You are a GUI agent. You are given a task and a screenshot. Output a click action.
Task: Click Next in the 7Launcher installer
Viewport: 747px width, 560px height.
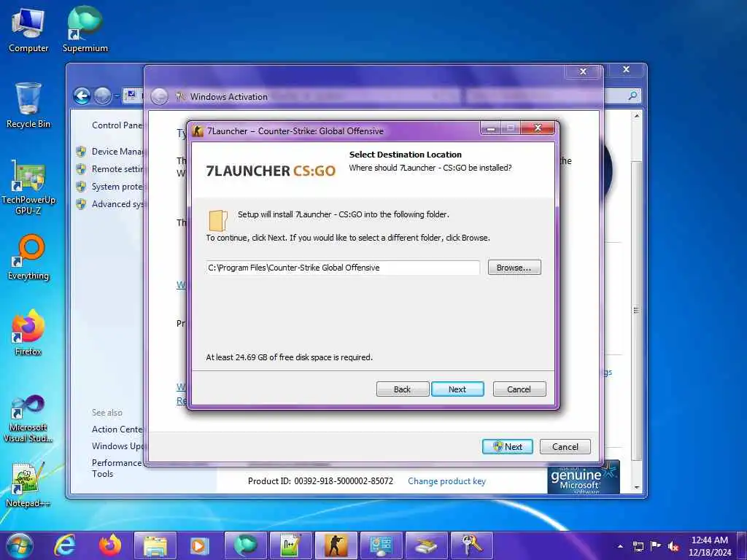point(457,389)
